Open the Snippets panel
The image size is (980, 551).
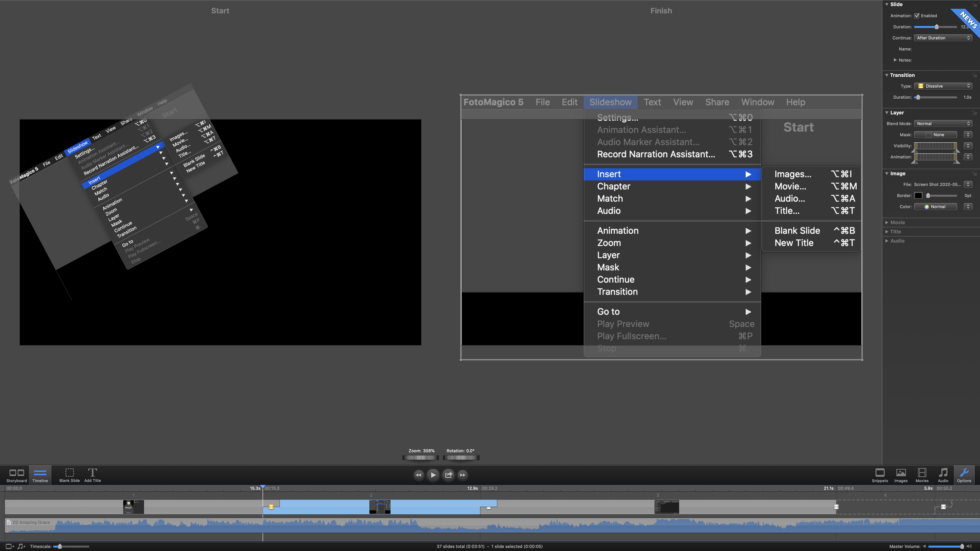880,474
